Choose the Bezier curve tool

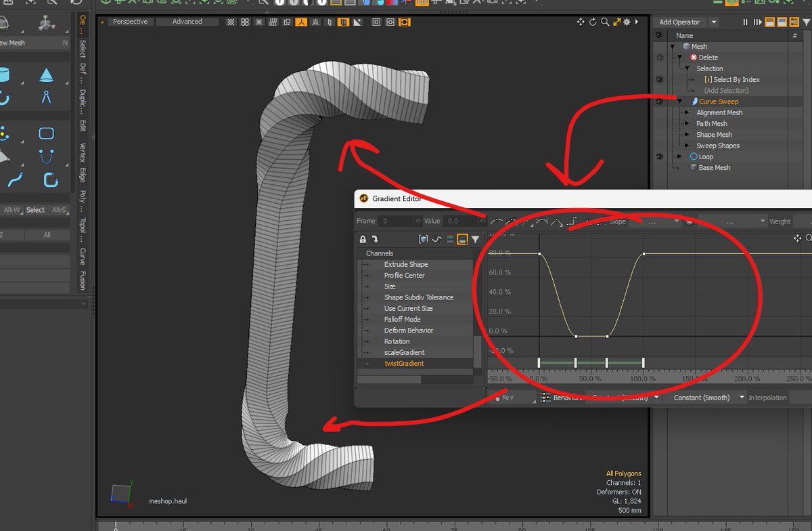click(46, 156)
